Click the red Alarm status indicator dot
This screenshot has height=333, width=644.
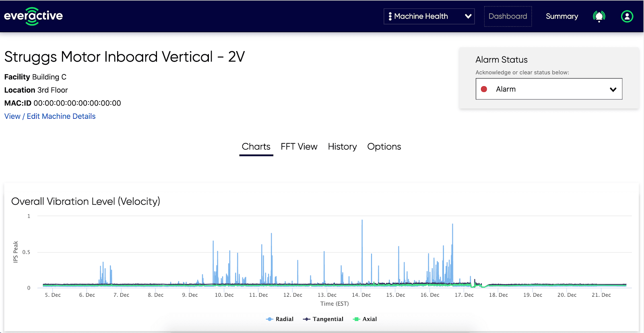tap(484, 89)
